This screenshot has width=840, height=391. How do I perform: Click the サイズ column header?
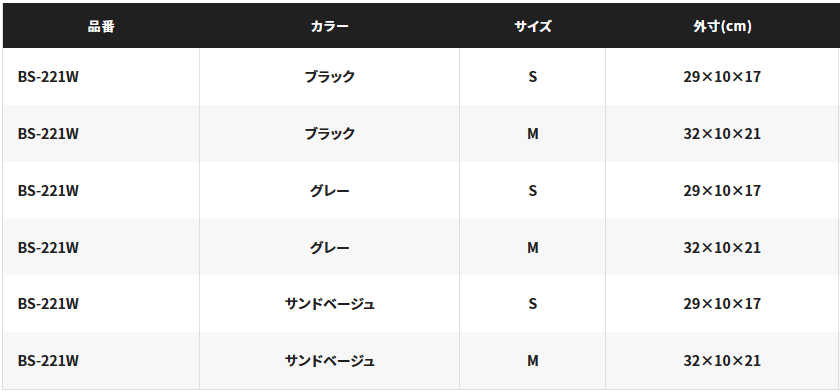tap(532, 26)
